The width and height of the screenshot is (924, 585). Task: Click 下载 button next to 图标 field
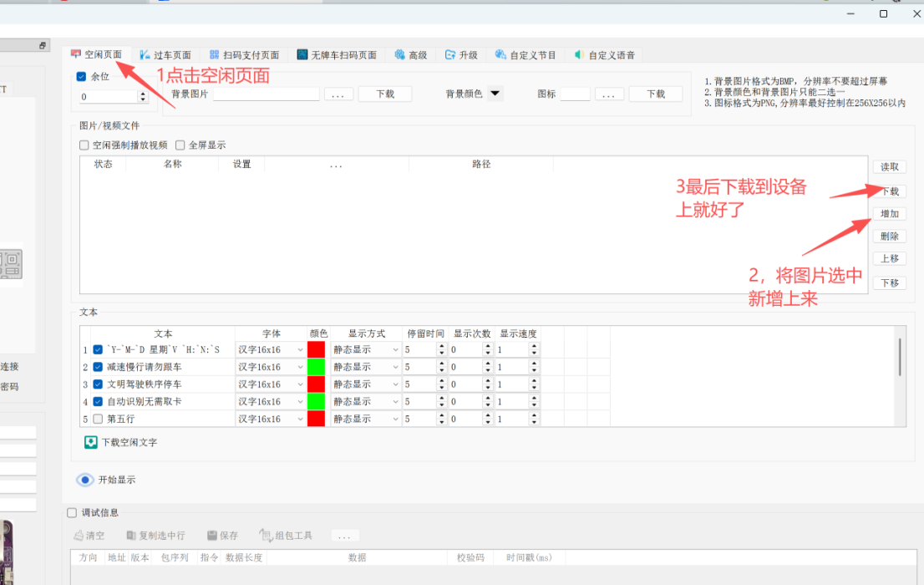point(656,94)
